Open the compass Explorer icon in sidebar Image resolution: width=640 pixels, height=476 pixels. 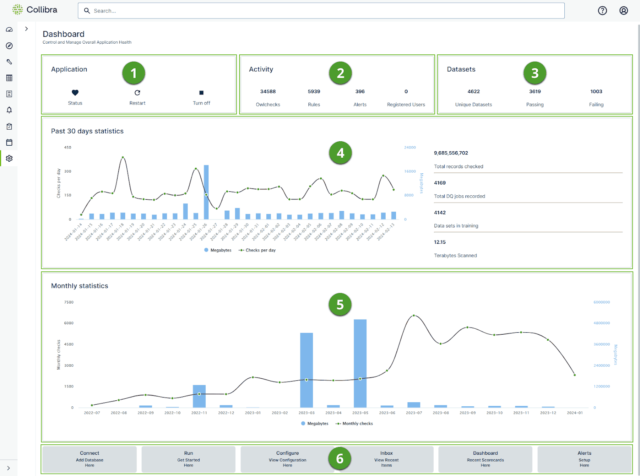9,46
